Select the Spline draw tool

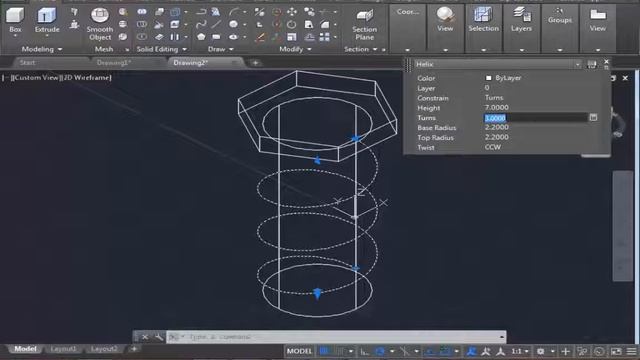[201, 24]
